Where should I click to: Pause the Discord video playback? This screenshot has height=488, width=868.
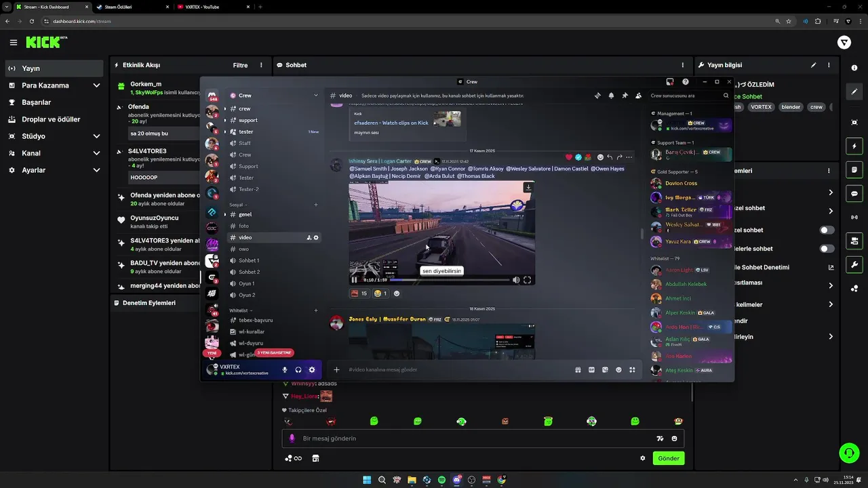point(354,279)
